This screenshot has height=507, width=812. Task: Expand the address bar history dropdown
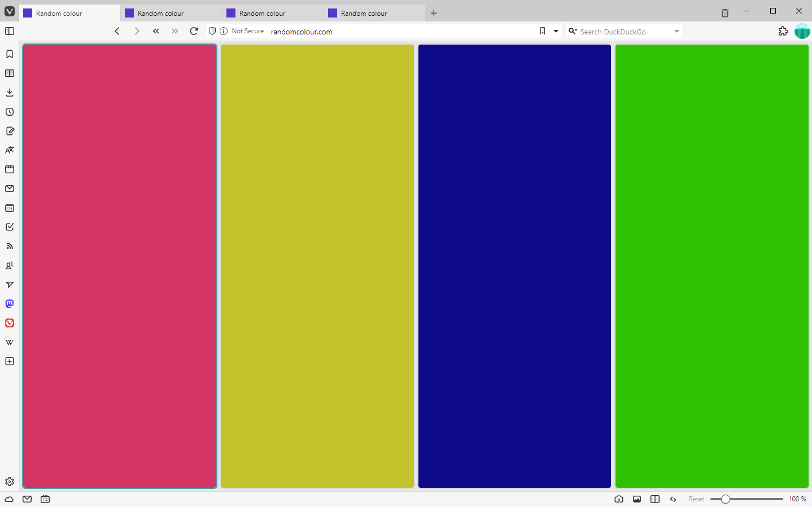(x=556, y=31)
